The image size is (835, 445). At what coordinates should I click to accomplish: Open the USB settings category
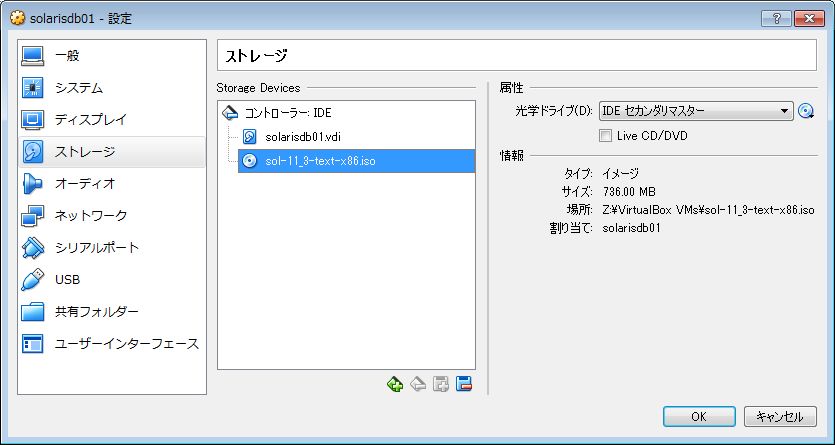pos(112,279)
